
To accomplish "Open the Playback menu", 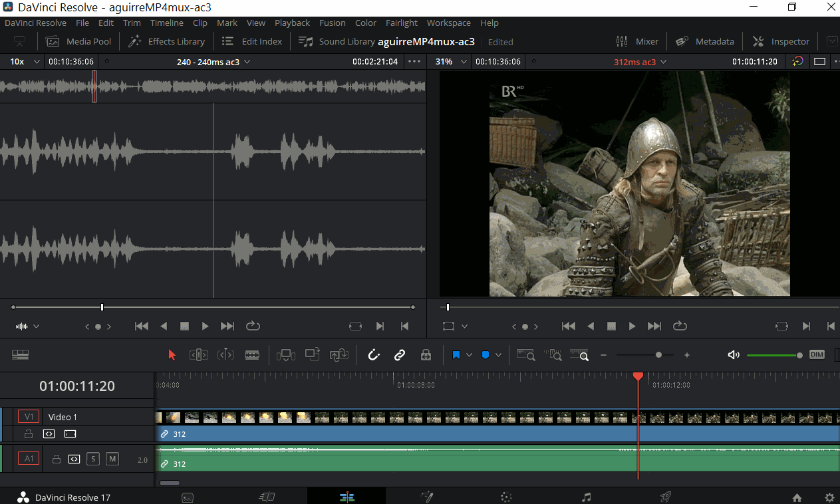I will 293,23.
